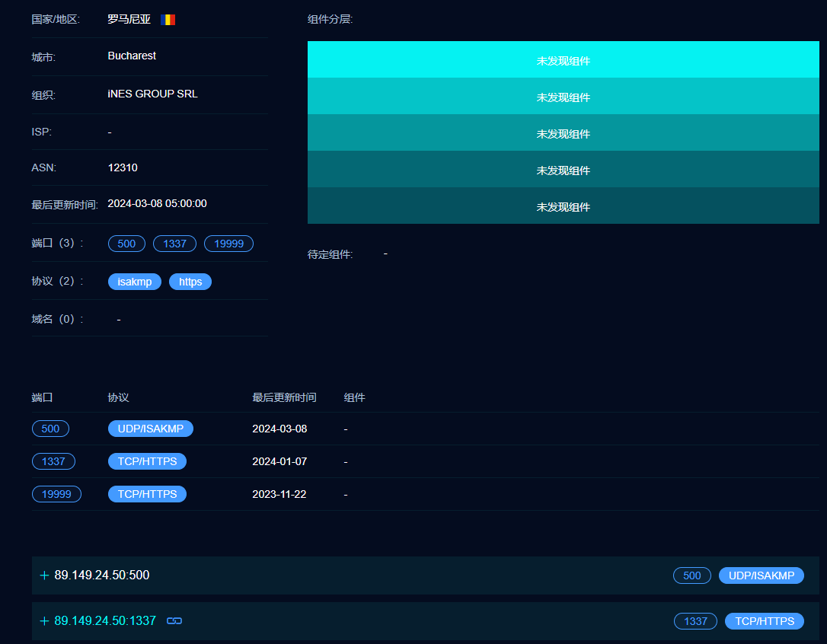
Task: Expand the 89.149.24.50:500 entry
Action: [x=44, y=575]
